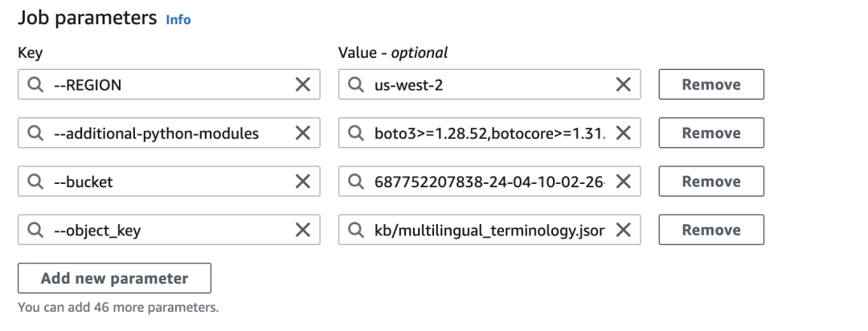Remove the --object_key parameter
Image resolution: width=868 pixels, height=331 pixels.
click(x=710, y=230)
